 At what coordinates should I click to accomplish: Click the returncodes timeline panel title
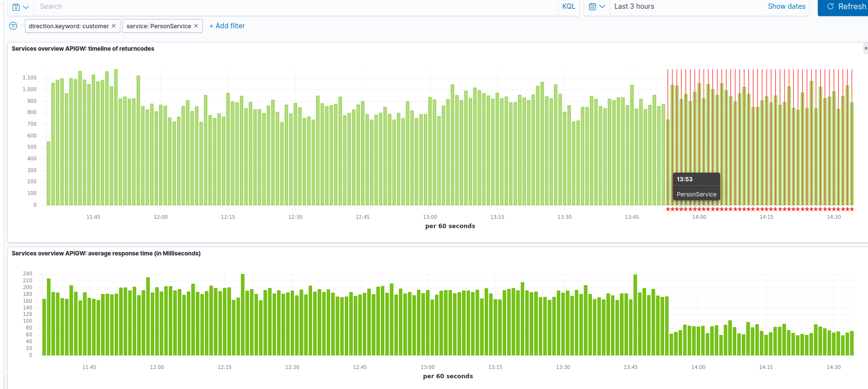83,49
